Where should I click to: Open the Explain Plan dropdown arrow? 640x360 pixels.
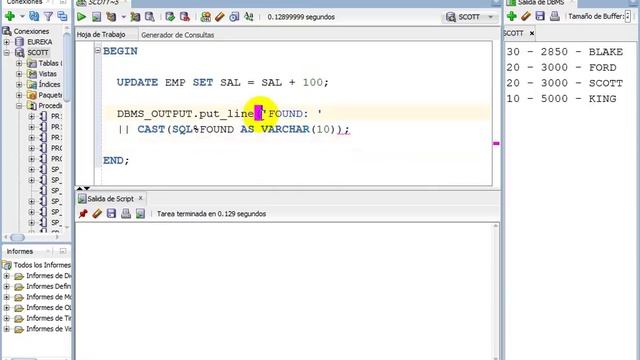[123, 17]
